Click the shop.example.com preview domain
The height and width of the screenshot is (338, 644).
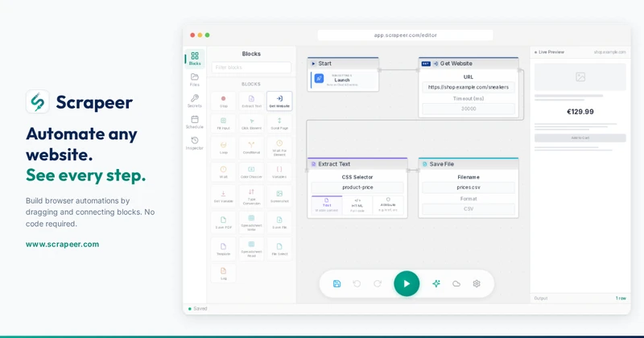tap(610, 52)
